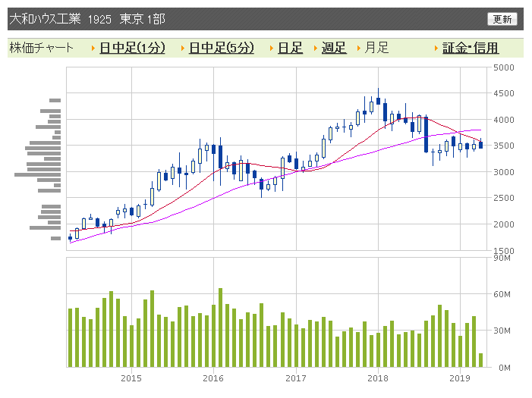Viewport: 532px width, 398px height.
Task: Click the 更新 refresh button
Action: [x=502, y=19]
